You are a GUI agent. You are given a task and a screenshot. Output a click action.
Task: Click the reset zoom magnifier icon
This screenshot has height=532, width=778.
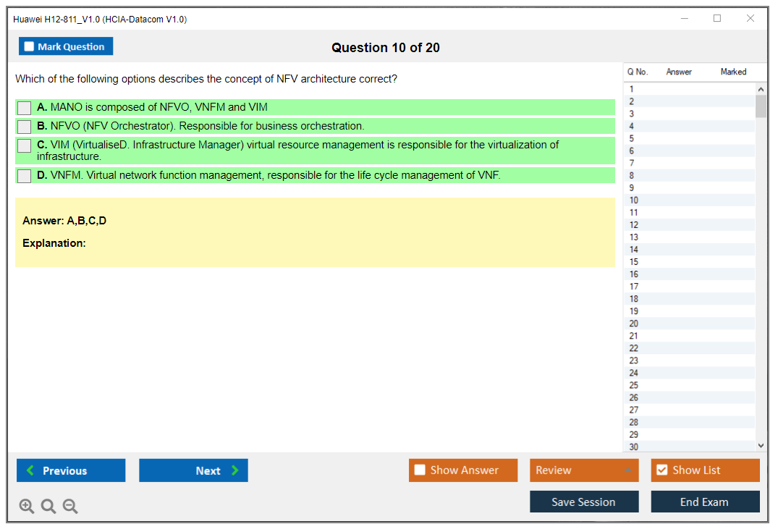point(48,507)
